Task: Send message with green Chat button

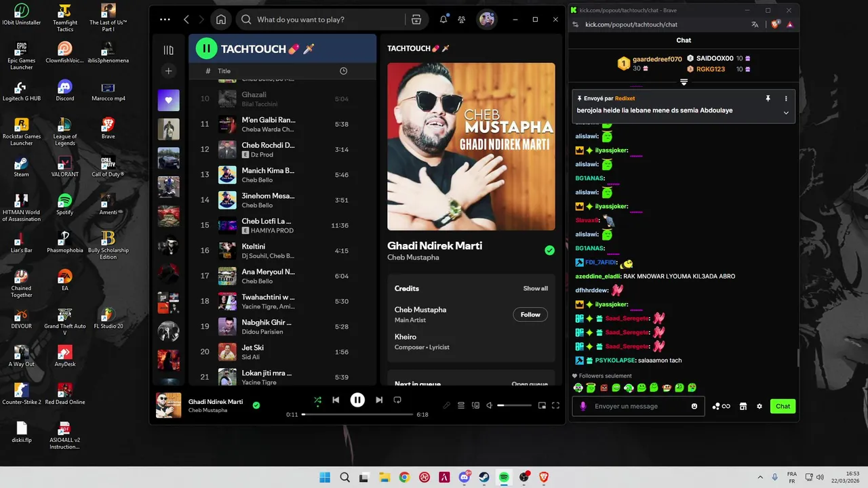Action: point(783,406)
